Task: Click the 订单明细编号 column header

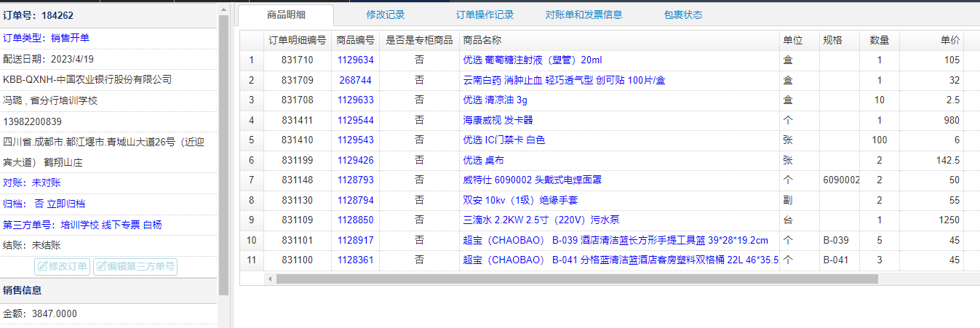Action: tap(297, 40)
